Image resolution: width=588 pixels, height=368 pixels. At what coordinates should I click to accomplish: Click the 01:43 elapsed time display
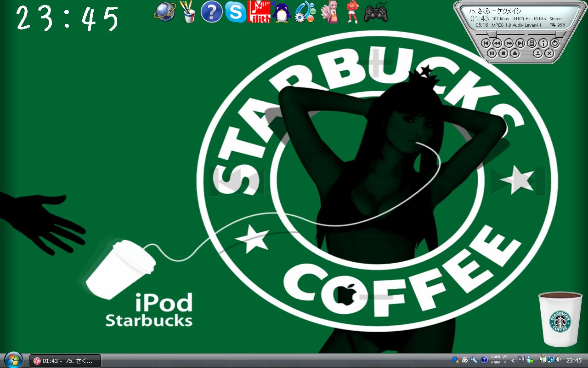point(479,18)
